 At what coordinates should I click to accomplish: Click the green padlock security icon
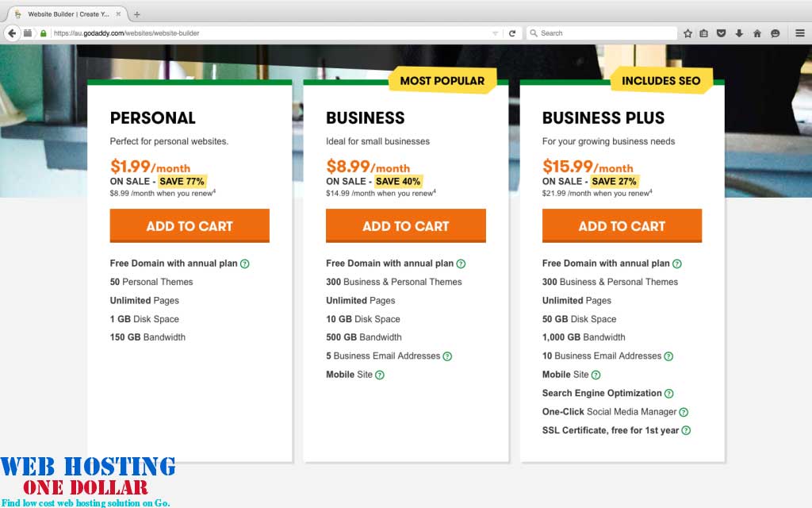(44, 33)
